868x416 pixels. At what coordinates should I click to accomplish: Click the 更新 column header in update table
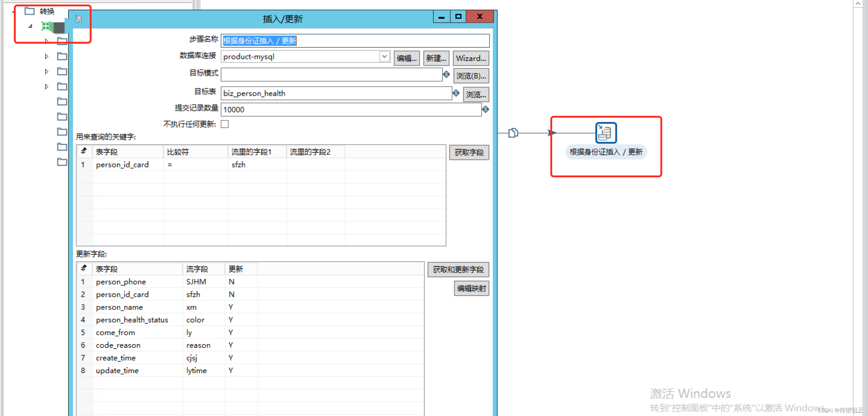click(x=241, y=269)
